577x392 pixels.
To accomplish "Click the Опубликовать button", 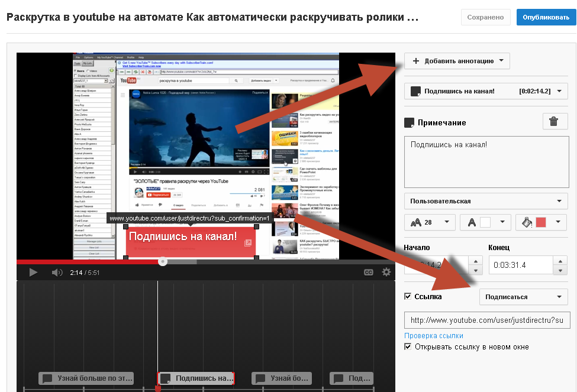I will pos(546,17).
